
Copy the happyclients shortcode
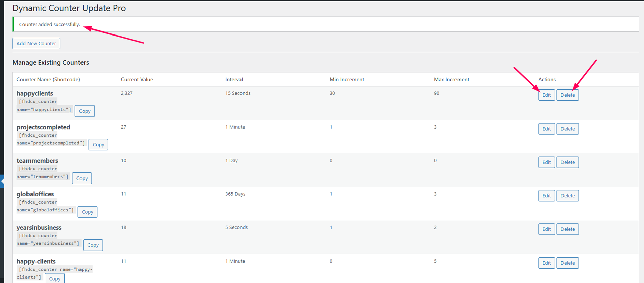click(x=85, y=111)
